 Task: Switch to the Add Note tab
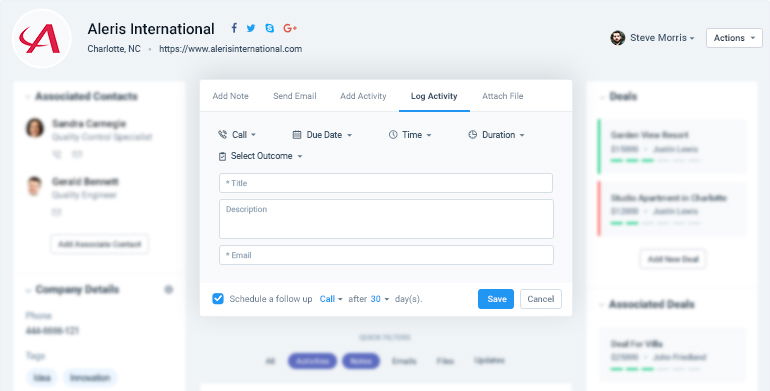230,96
